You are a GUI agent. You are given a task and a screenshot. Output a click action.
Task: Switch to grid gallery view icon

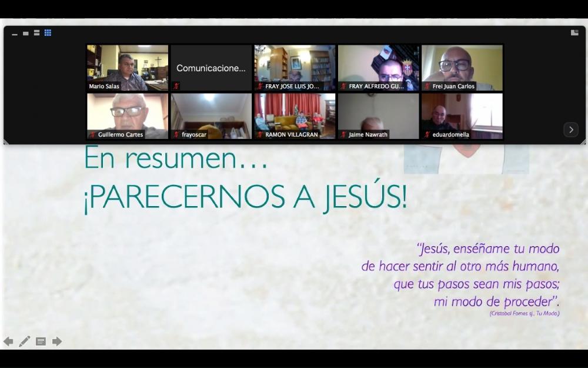[48, 33]
